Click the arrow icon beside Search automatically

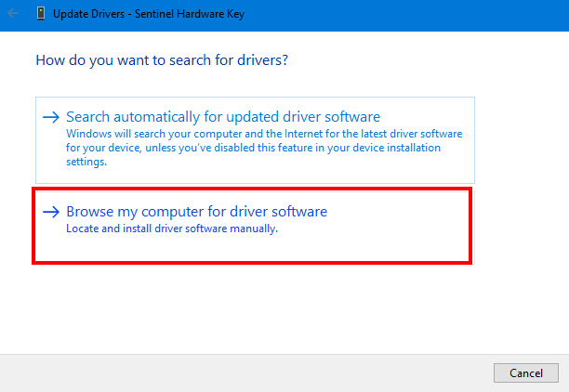click(51, 117)
